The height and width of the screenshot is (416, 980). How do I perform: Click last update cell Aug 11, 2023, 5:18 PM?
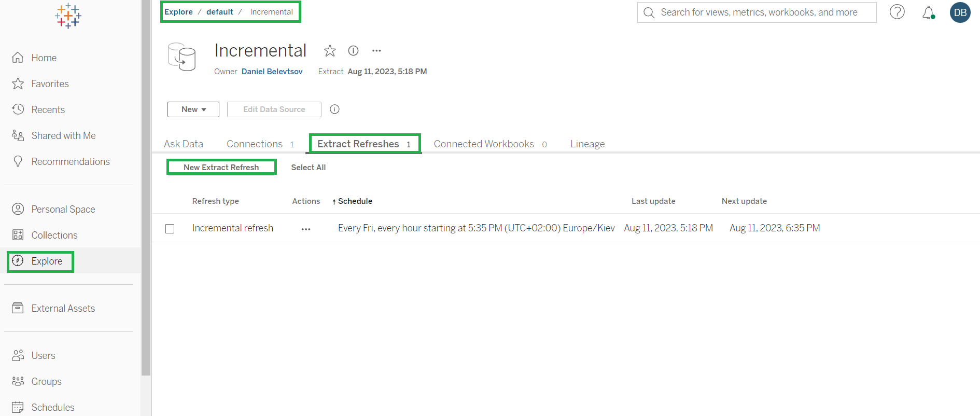(x=668, y=228)
